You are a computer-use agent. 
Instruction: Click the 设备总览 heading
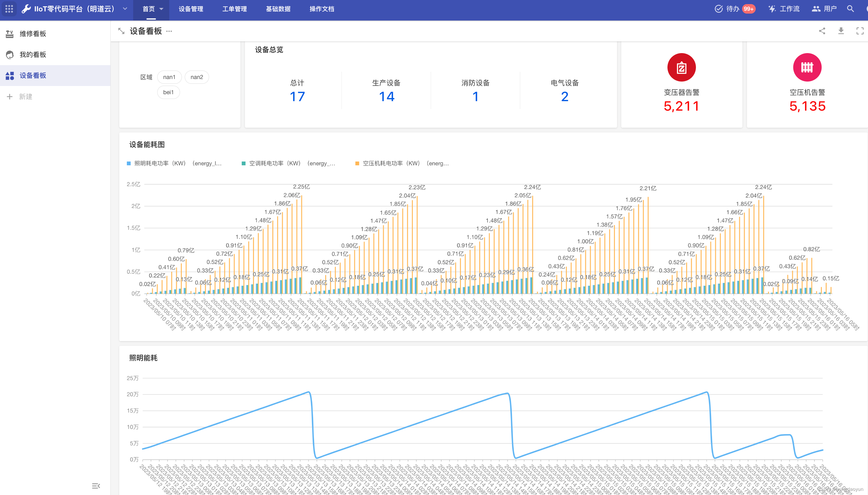tap(269, 50)
